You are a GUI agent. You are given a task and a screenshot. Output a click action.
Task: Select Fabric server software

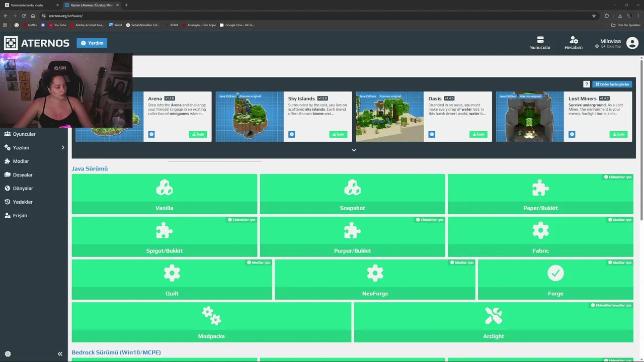(540, 237)
